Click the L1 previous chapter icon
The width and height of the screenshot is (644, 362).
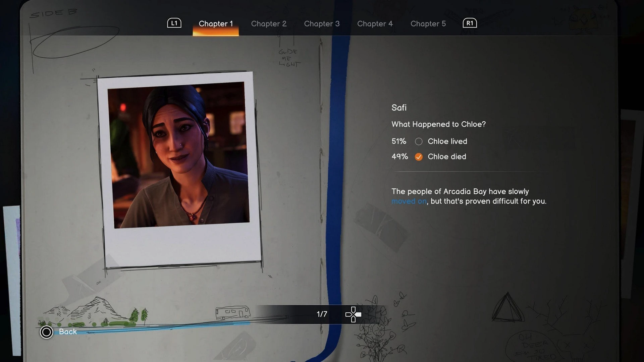[x=174, y=23]
